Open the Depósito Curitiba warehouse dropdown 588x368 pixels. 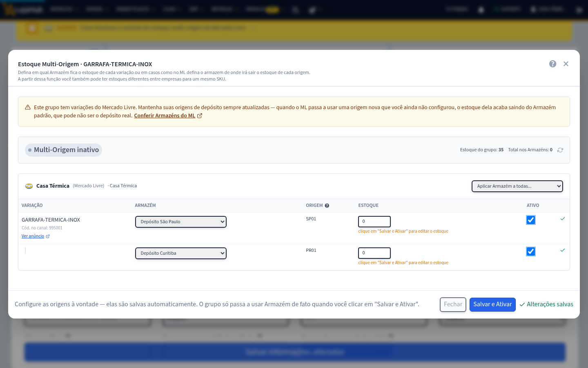(x=181, y=253)
